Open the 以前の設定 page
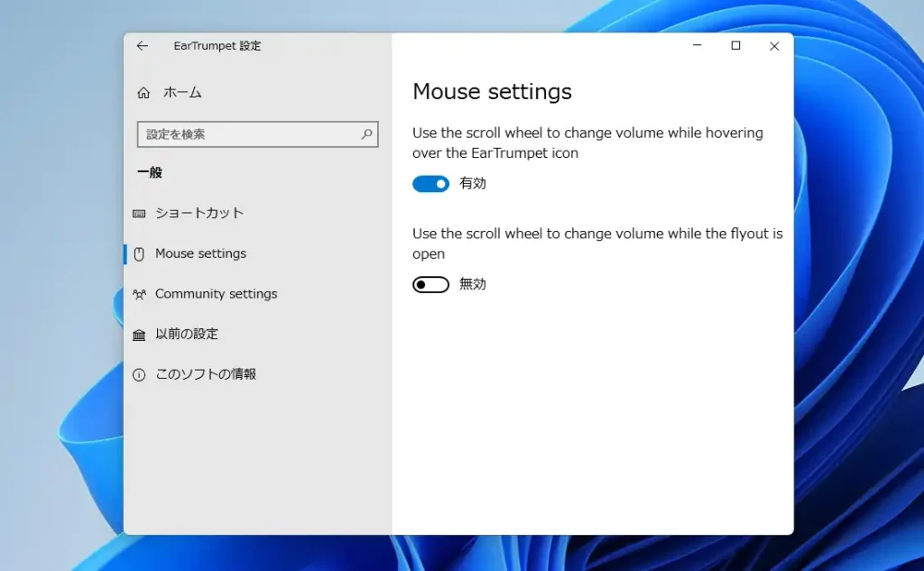This screenshot has height=571, width=924. (x=192, y=334)
